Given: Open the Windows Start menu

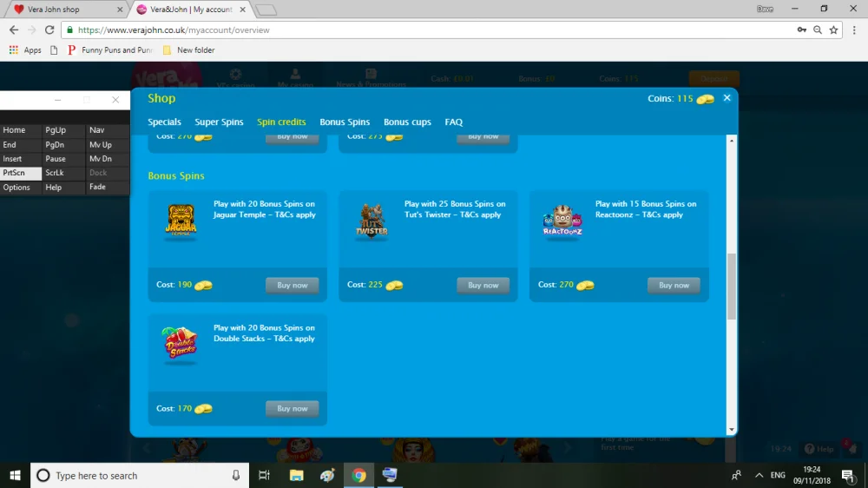Looking at the screenshot, I should pos(15,475).
